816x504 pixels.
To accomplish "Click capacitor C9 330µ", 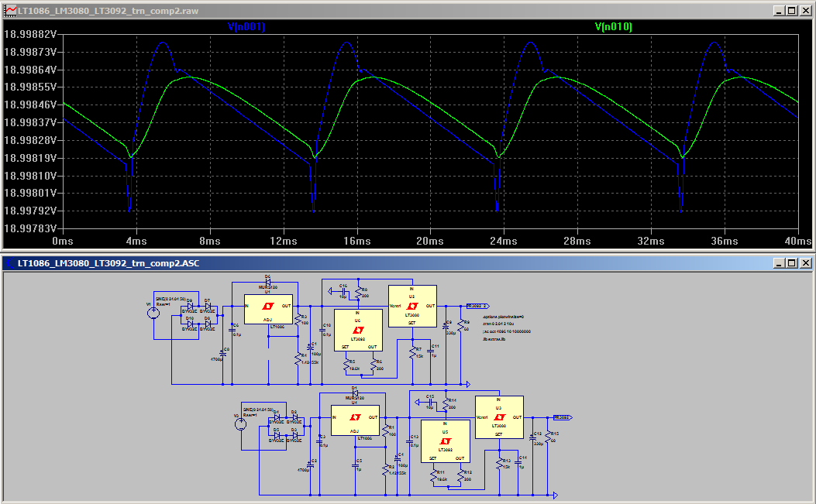I will tap(446, 326).
